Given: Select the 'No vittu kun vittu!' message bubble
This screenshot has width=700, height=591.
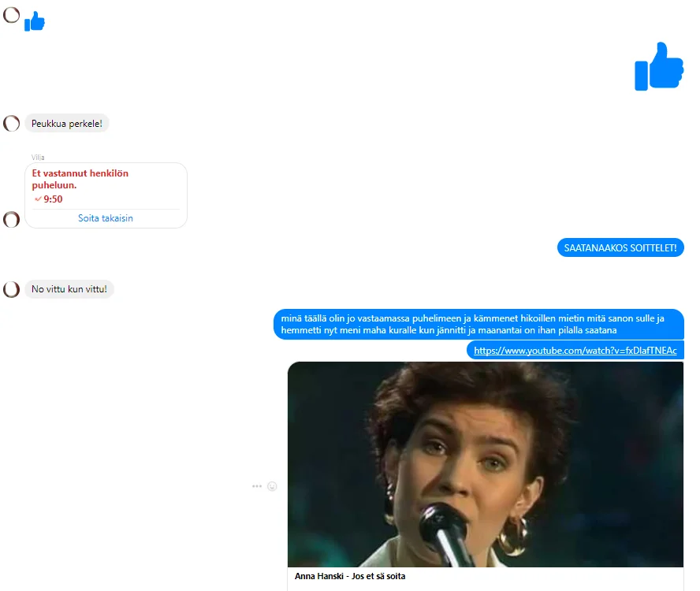Looking at the screenshot, I should click(x=71, y=288).
